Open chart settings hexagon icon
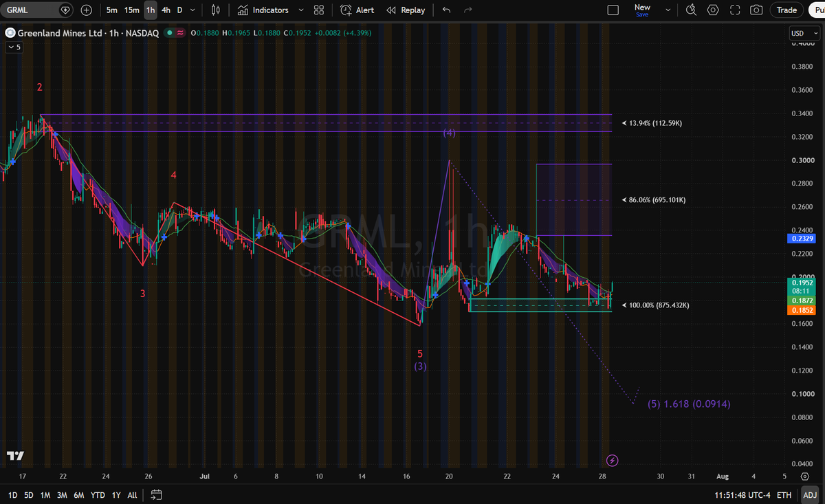 (x=713, y=10)
